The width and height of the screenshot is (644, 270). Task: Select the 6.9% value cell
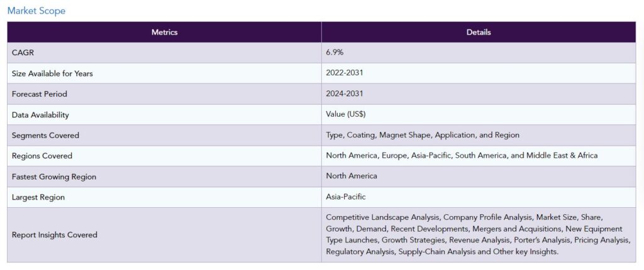[x=479, y=53]
